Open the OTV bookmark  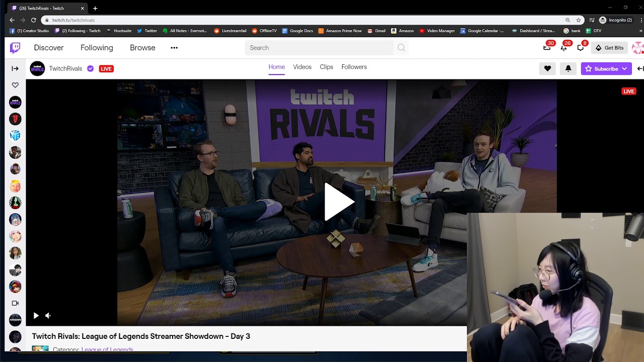[x=594, y=31]
